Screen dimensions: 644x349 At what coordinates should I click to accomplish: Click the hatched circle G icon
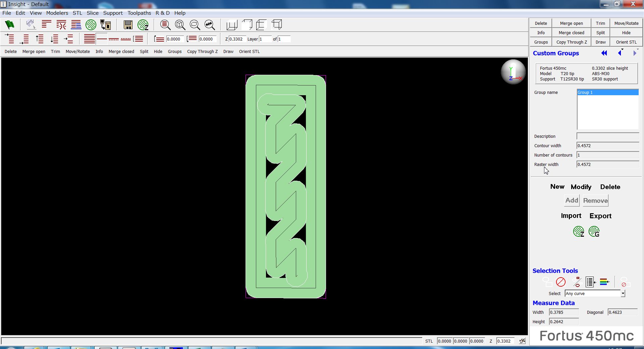pos(594,231)
